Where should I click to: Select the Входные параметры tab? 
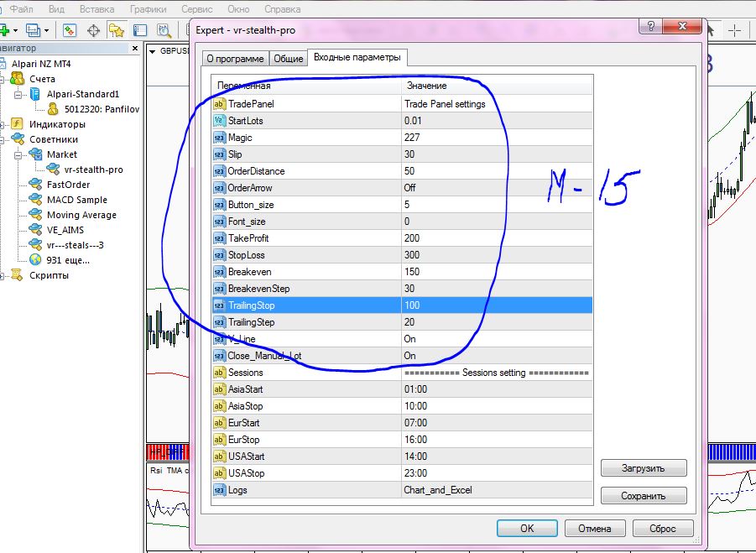click(x=357, y=57)
